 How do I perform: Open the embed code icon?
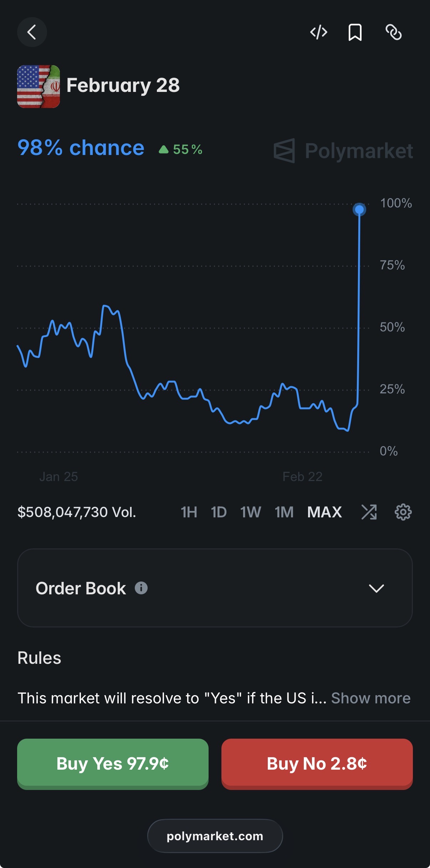tap(318, 32)
